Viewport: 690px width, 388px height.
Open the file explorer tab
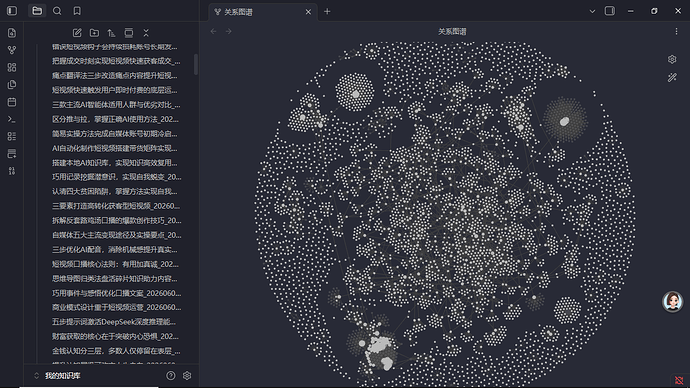37,11
